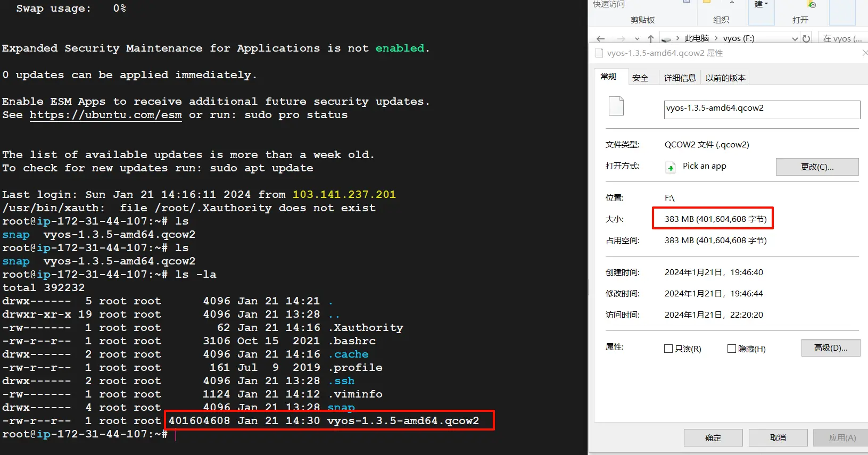Viewport: 868px width, 455px height.
Task: Expand the chevron after 此电脑 breadcrumb
Action: coord(716,38)
